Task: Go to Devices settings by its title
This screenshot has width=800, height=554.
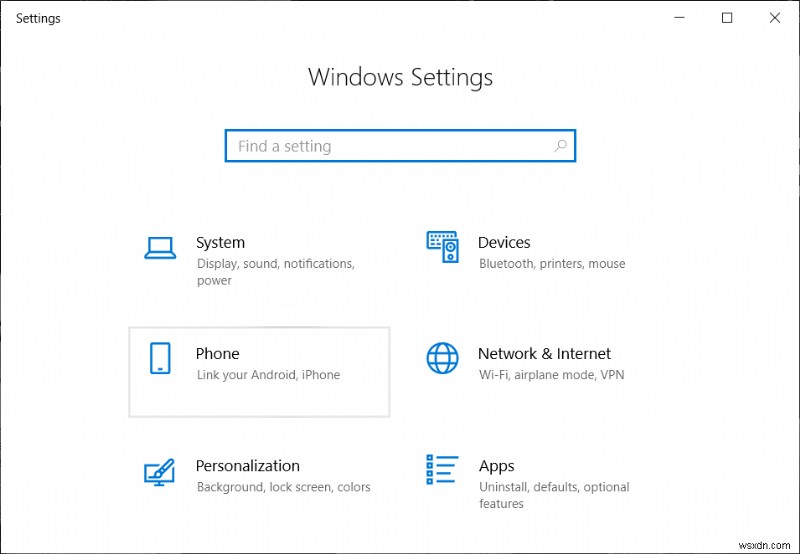Action: pos(504,242)
